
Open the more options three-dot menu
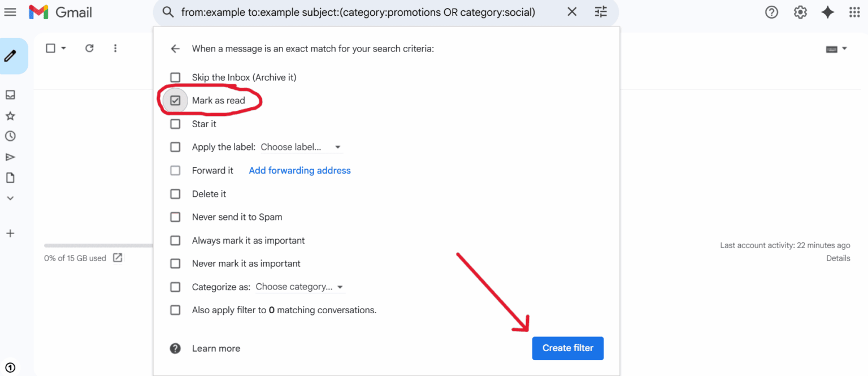coord(115,48)
